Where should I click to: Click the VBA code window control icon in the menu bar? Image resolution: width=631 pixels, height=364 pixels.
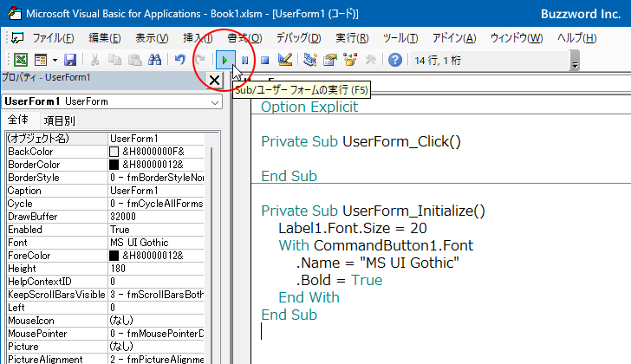click(x=17, y=38)
